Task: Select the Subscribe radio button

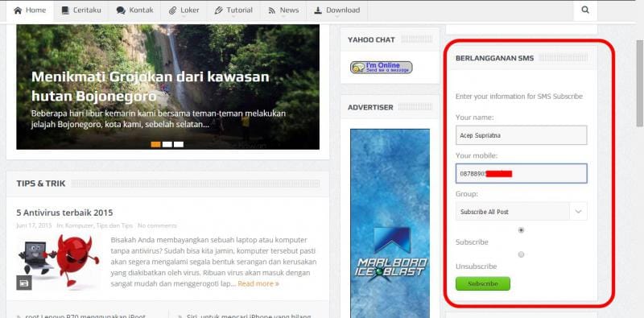Action: 521,230
